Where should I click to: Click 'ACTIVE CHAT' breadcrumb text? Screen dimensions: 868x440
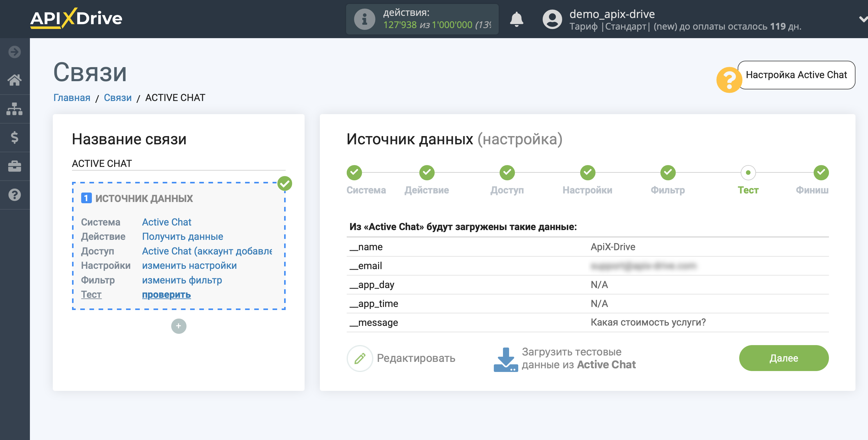point(175,98)
